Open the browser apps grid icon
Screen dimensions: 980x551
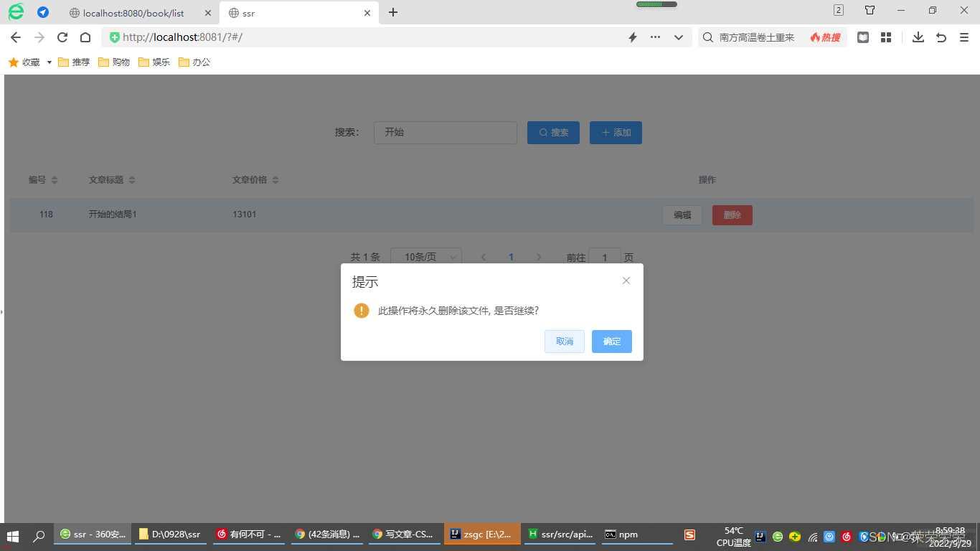click(x=886, y=37)
